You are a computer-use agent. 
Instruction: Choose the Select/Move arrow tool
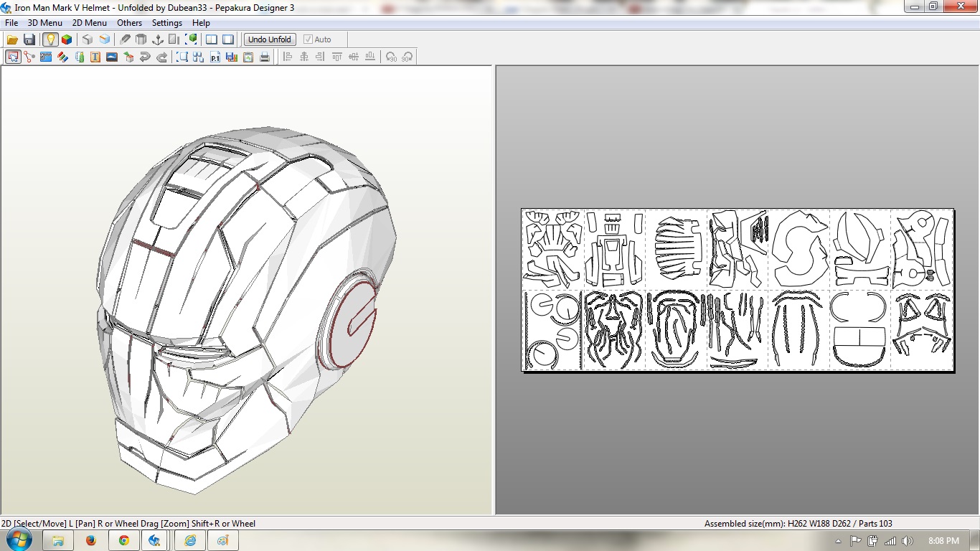point(13,57)
